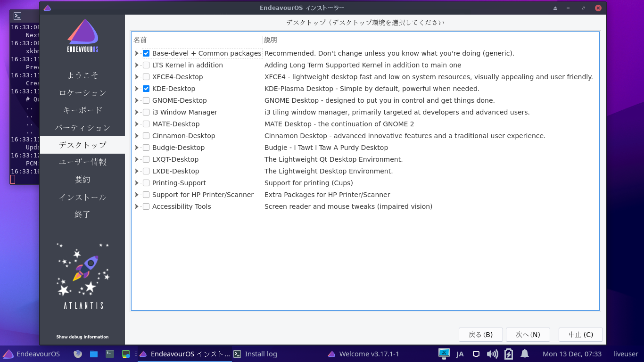Expand the Base-devel + Common packages row
The image size is (644, 362).
tap(137, 53)
